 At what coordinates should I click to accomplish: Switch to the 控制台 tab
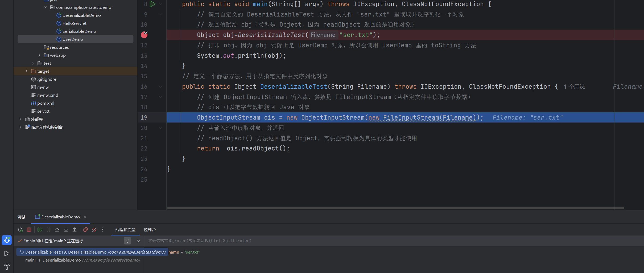coord(150,230)
